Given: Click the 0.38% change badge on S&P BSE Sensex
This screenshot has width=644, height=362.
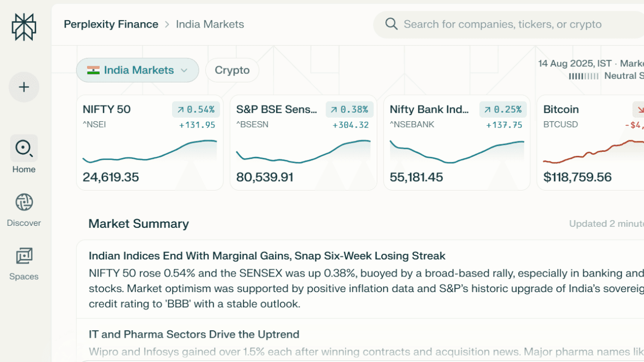Looking at the screenshot, I should coord(350,109).
